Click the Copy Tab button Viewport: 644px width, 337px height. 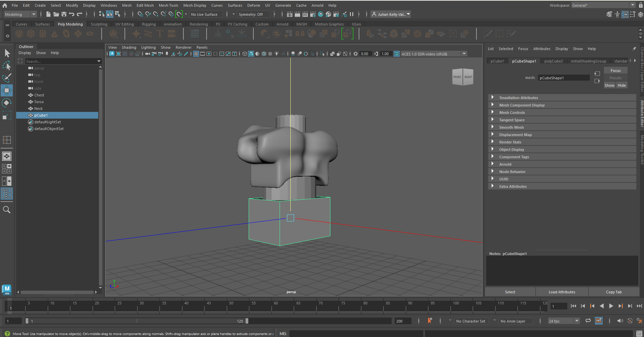pyautogui.click(x=613, y=292)
